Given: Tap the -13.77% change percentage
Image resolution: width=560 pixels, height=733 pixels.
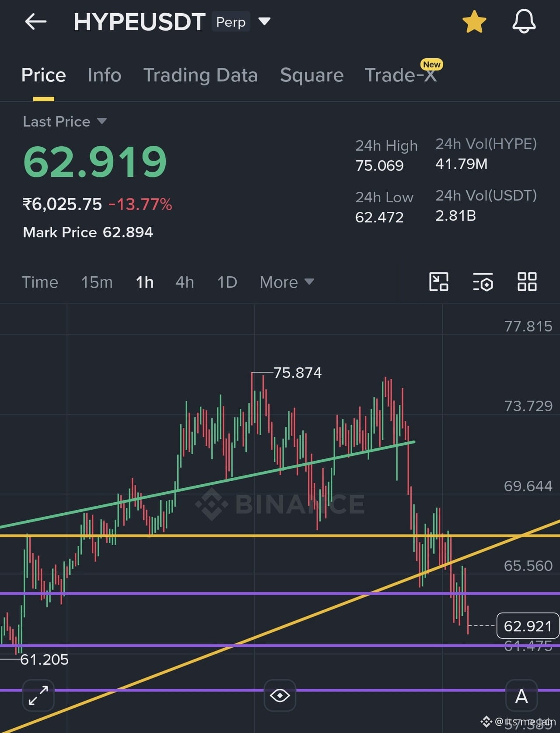Looking at the screenshot, I should [140, 204].
